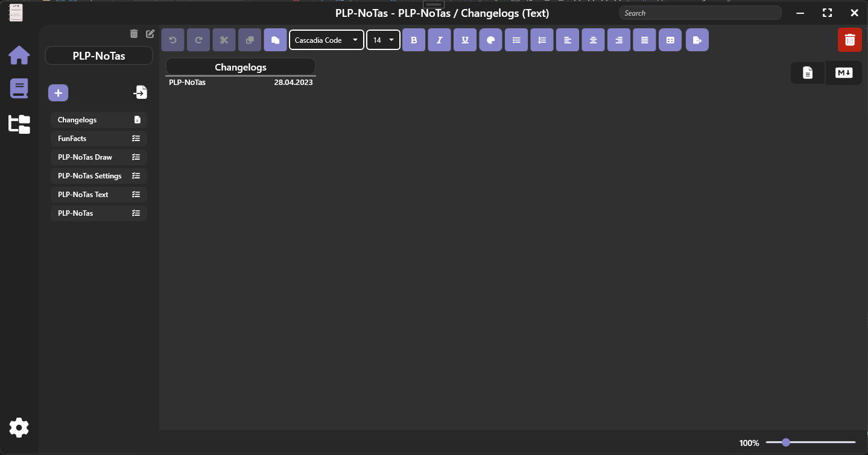Insert a table into the note
Screen dimensions: 868x455
click(670, 39)
